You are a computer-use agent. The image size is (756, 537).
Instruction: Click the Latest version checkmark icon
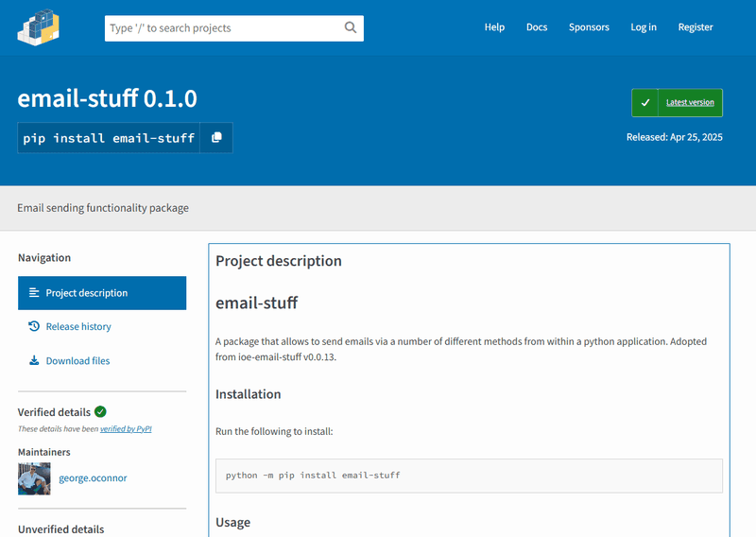point(645,102)
